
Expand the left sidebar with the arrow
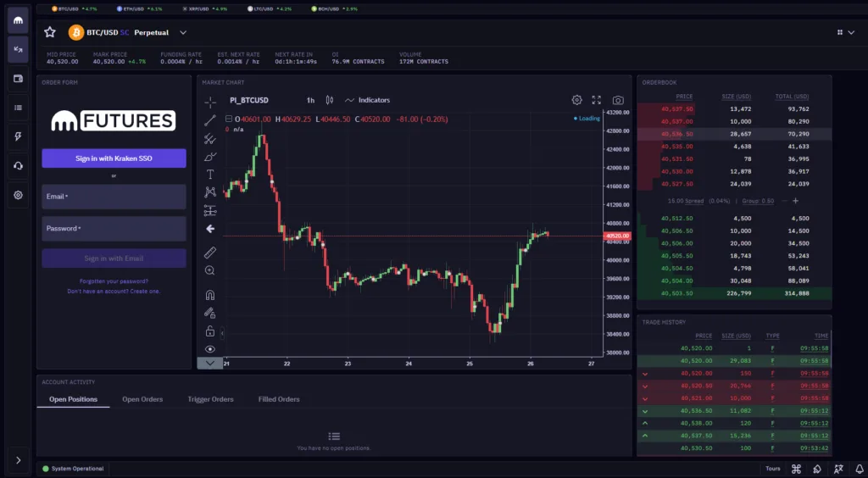(19, 460)
